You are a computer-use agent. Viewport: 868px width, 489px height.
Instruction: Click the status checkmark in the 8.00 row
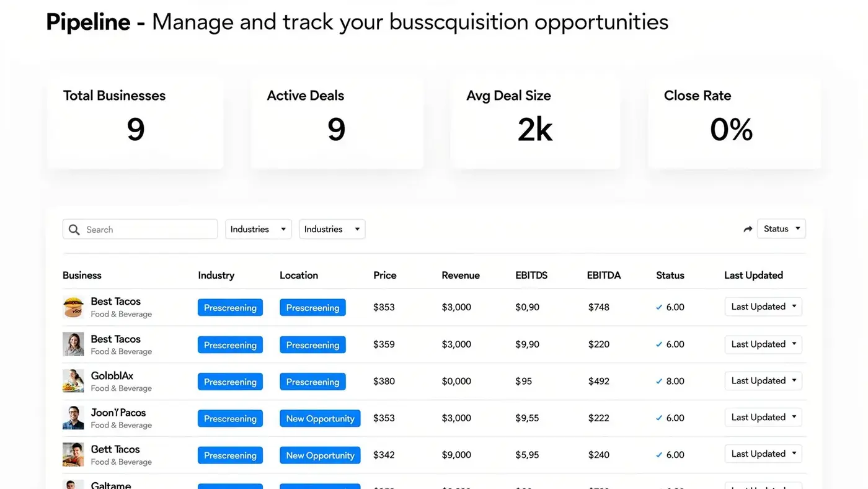tap(659, 382)
